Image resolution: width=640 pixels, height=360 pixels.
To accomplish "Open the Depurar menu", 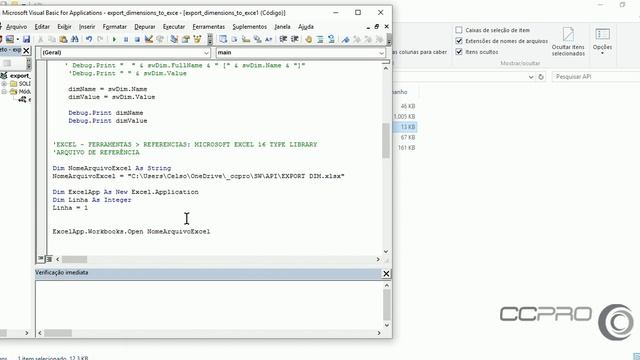I will pyautogui.click(x=145, y=27).
